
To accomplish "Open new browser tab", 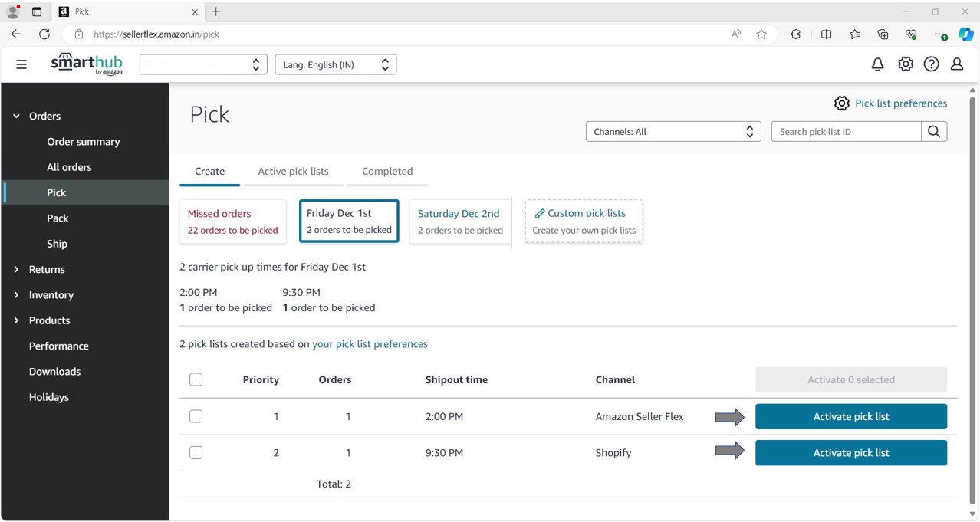I will pos(216,11).
